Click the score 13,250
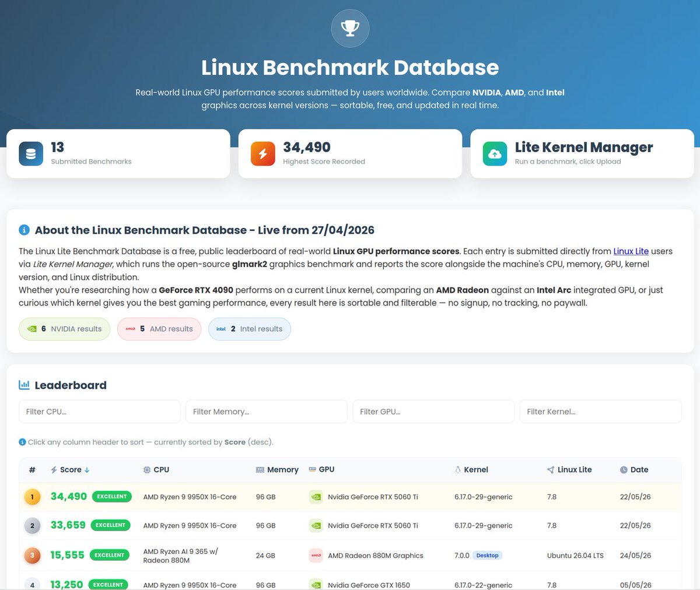 [66, 584]
